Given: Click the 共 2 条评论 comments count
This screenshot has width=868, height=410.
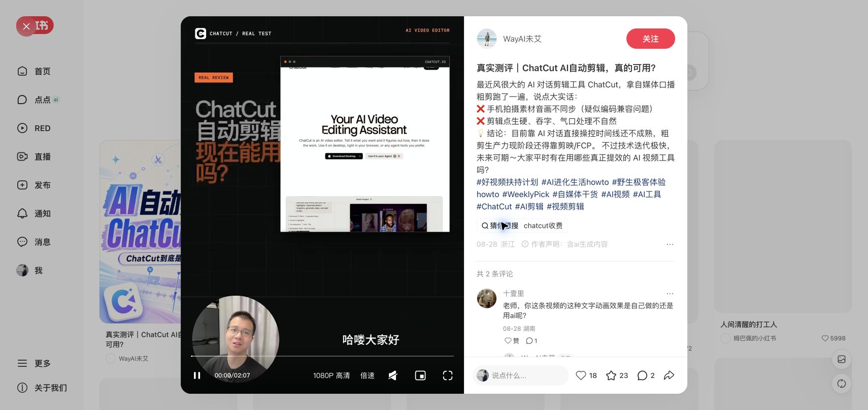Looking at the screenshot, I should point(495,274).
